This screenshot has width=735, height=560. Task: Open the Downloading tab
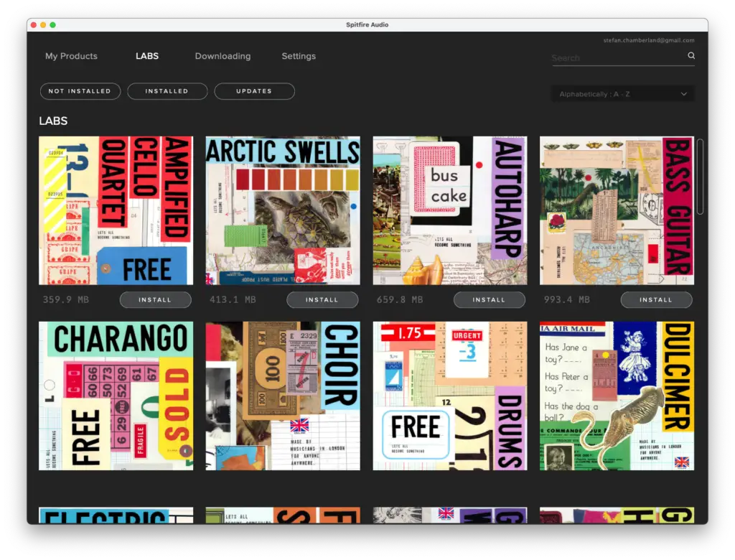coord(223,56)
